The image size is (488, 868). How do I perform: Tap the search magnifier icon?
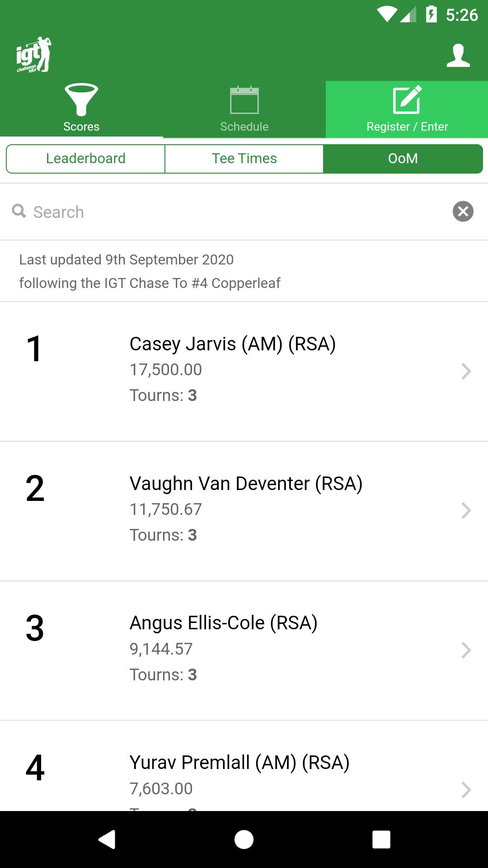19,211
